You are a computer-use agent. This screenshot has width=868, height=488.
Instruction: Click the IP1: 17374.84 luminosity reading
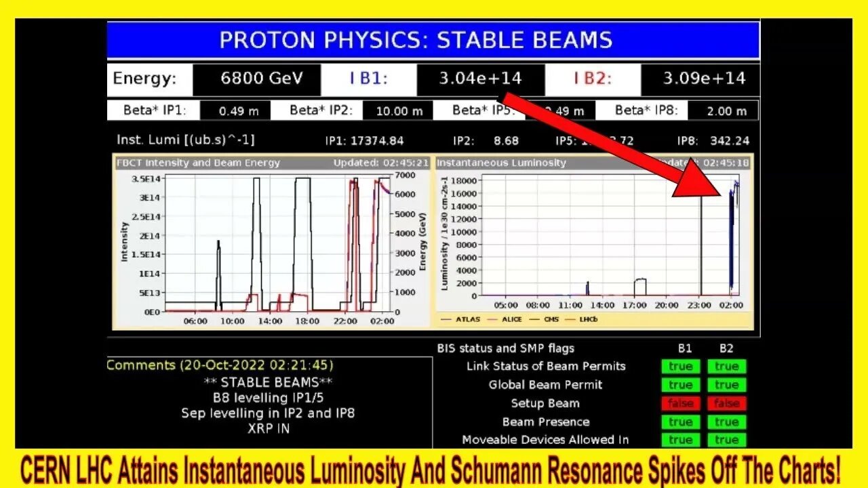(x=364, y=141)
